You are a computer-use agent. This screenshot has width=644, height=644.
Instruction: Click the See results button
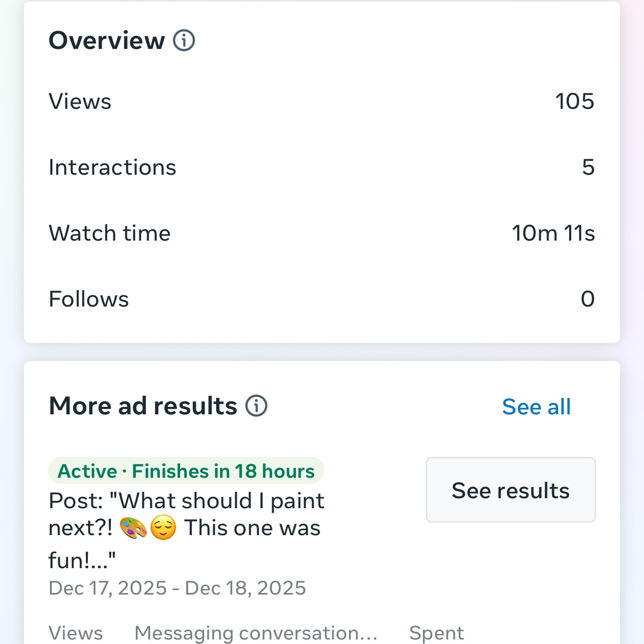[x=511, y=490]
